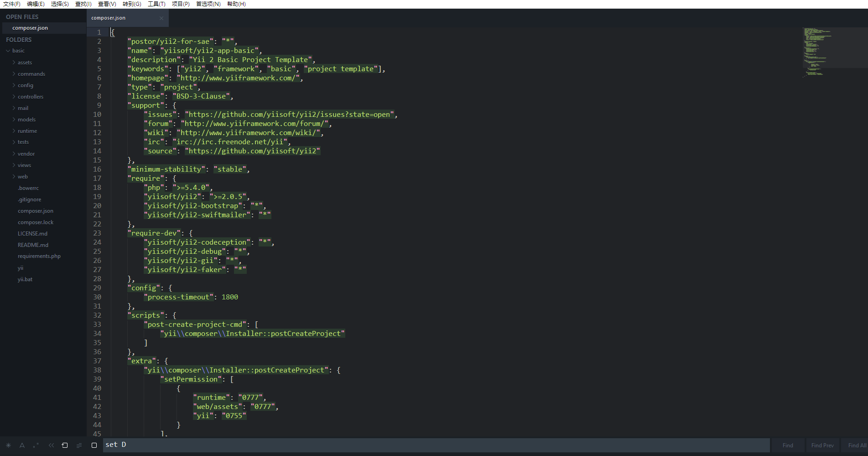This screenshot has width=868, height=456.
Task: Open the .bowerrc file
Action: tap(28, 188)
